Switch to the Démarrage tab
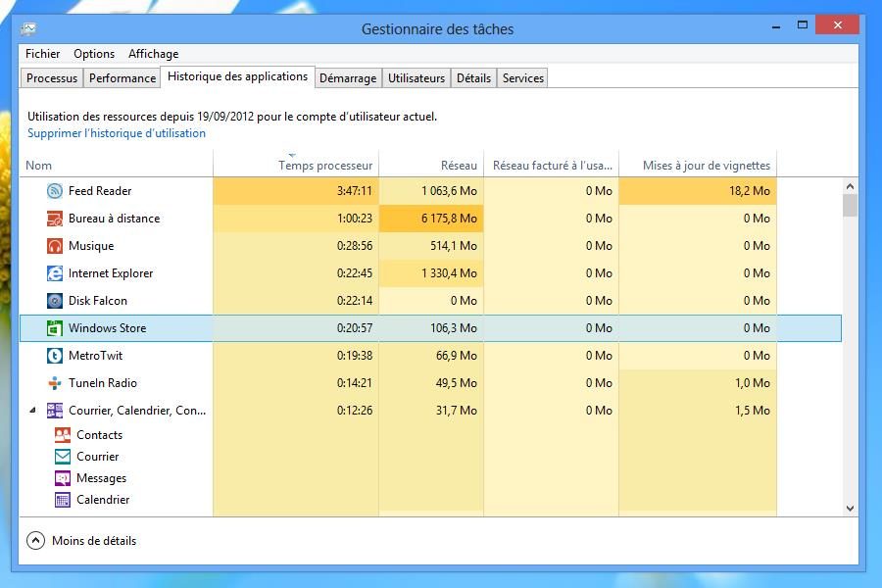Image resolution: width=882 pixels, height=588 pixels. [347, 78]
